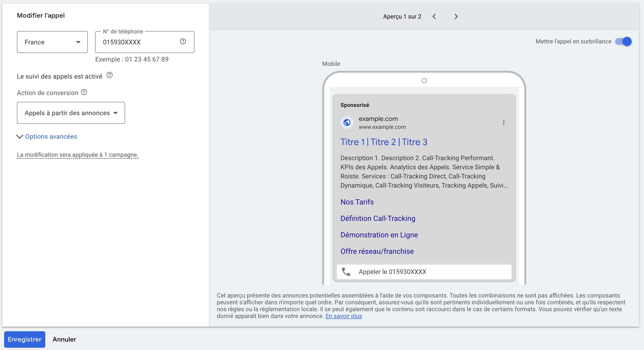Open the France country dropdown
Viewport: 644px width, 350px height.
tap(52, 42)
